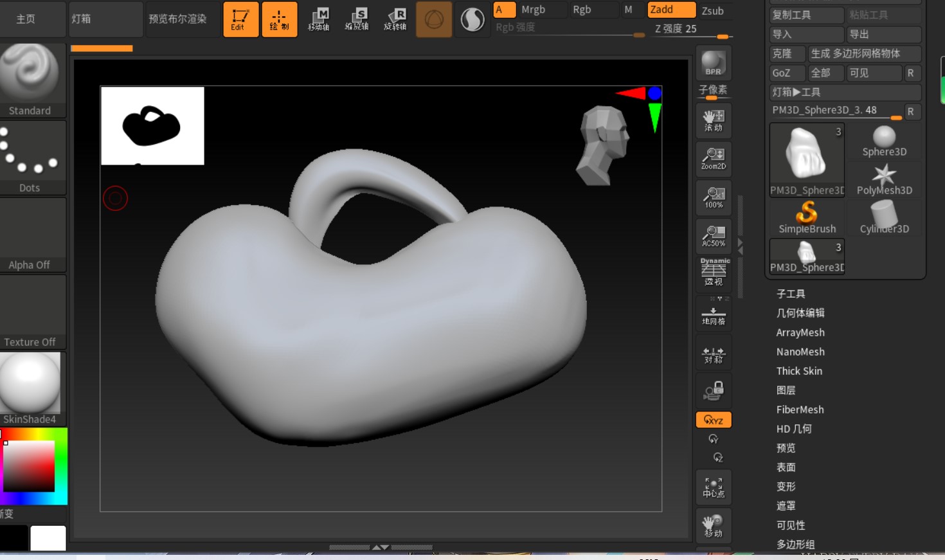This screenshot has width=945, height=560.
Task: Expand the ArrayMesh section
Action: click(x=800, y=332)
